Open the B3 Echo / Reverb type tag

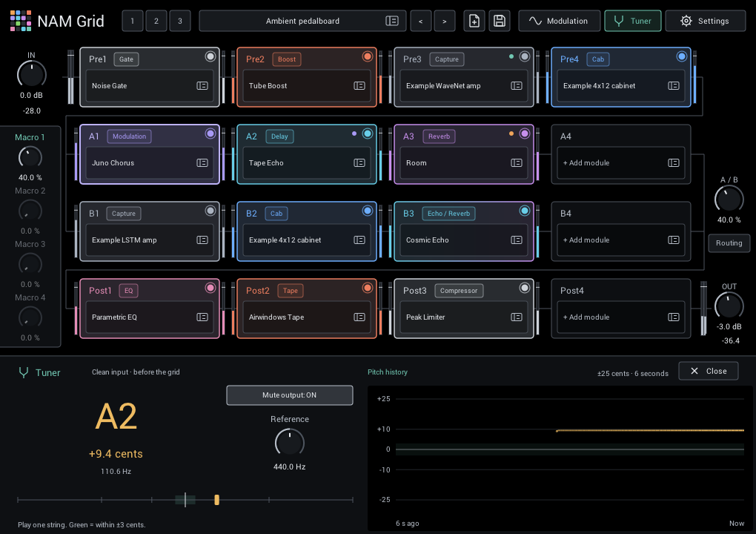click(449, 214)
